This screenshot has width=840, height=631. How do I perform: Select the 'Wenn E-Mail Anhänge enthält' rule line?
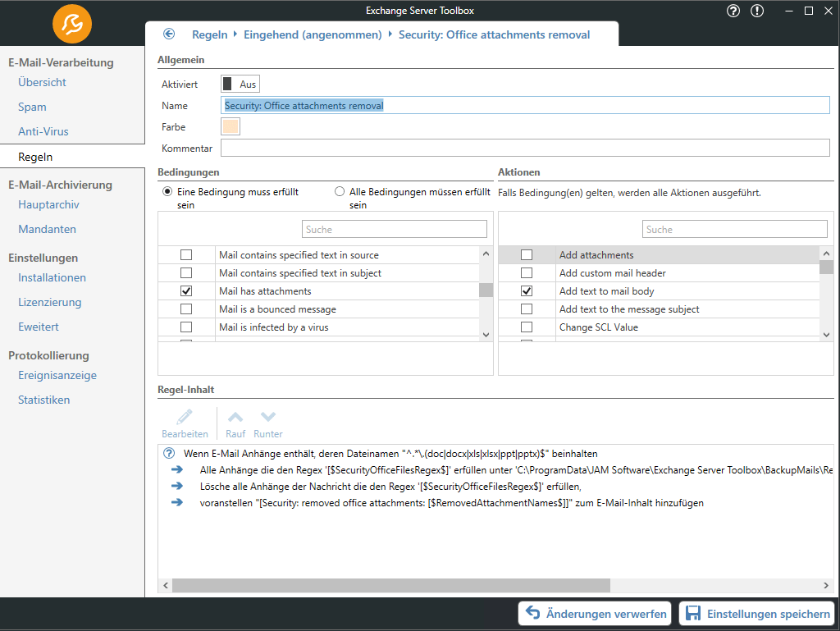390,454
